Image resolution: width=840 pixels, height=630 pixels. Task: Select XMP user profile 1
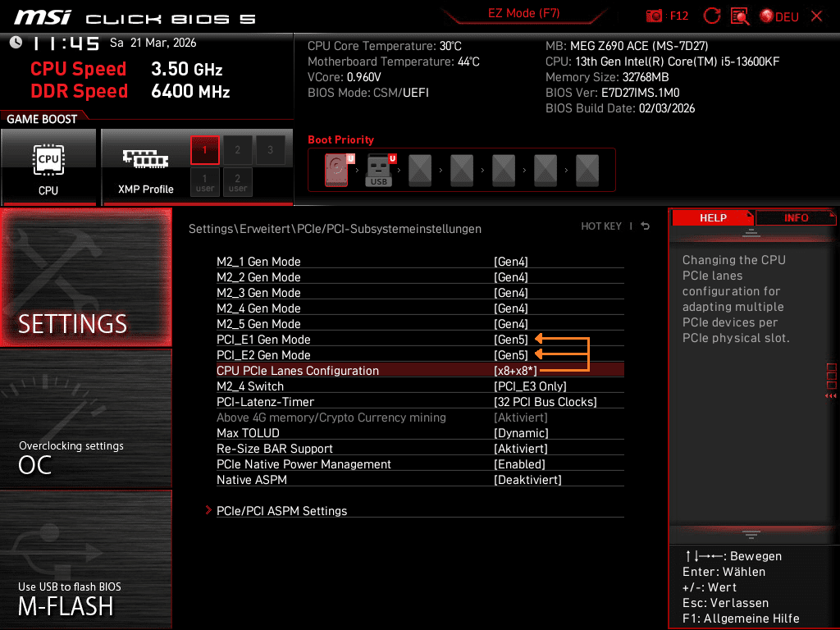204,182
